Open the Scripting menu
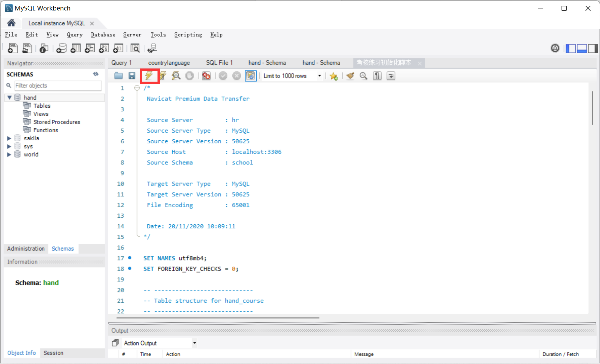Screen dimensions: 600x364 tap(188, 34)
